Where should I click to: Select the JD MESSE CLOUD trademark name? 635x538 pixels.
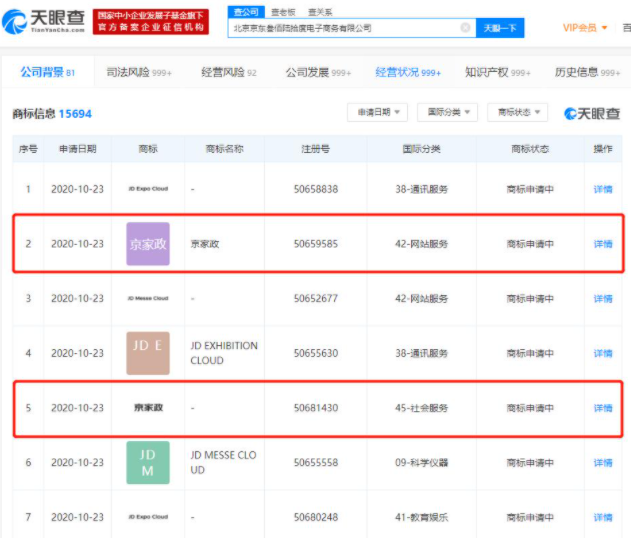pyautogui.click(x=223, y=462)
